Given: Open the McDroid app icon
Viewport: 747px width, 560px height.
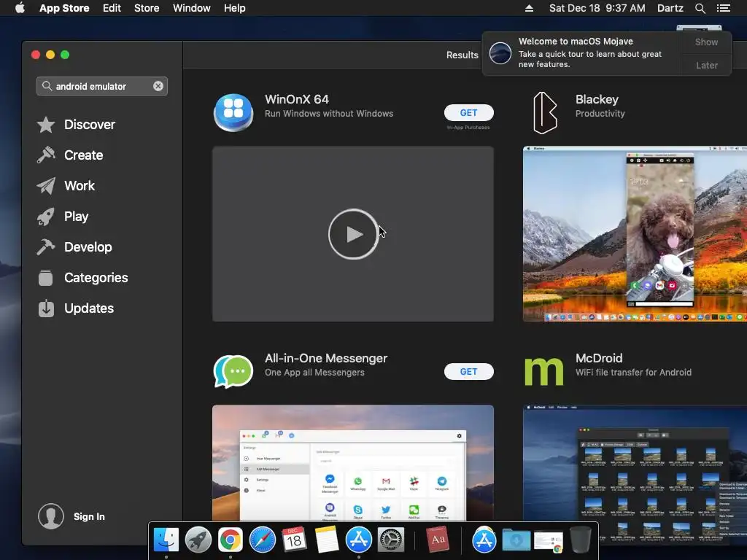Looking at the screenshot, I should coord(544,371).
